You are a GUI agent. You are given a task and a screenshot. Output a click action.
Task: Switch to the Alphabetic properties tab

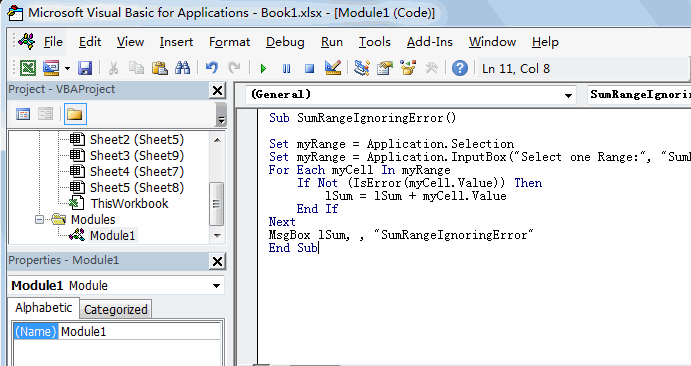point(44,307)
